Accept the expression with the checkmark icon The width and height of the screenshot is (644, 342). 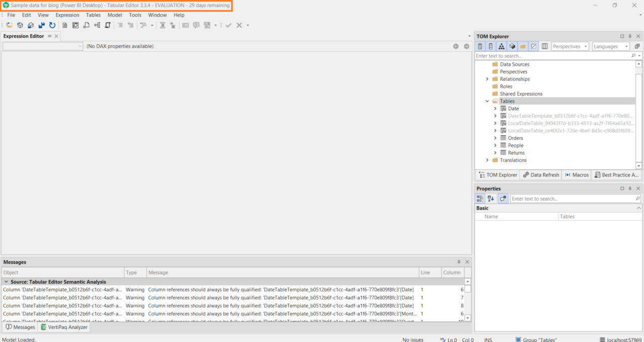228,25
